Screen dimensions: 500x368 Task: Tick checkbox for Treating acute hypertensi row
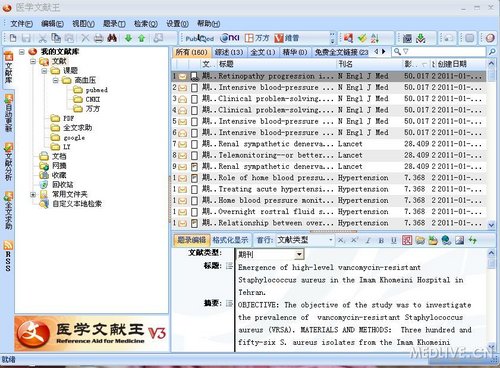pos(194,189)
